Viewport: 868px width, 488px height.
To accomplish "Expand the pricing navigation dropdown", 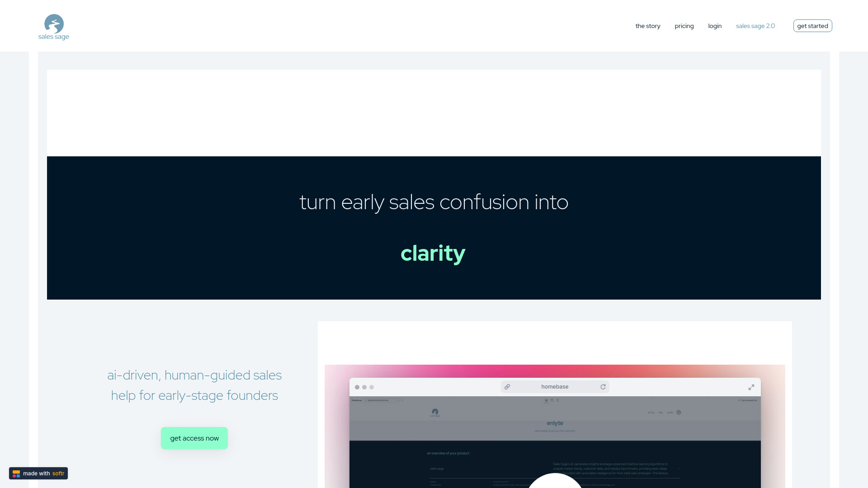I will pos(684,26).
